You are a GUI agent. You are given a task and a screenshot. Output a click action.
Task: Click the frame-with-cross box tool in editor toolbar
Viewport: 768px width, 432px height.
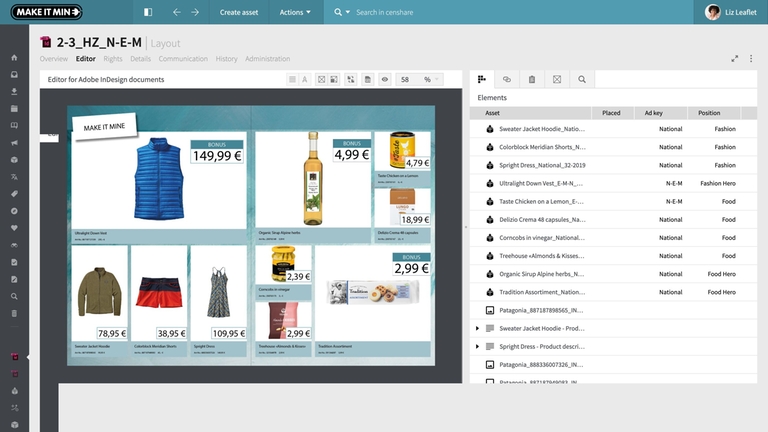[x=321, y=79]
